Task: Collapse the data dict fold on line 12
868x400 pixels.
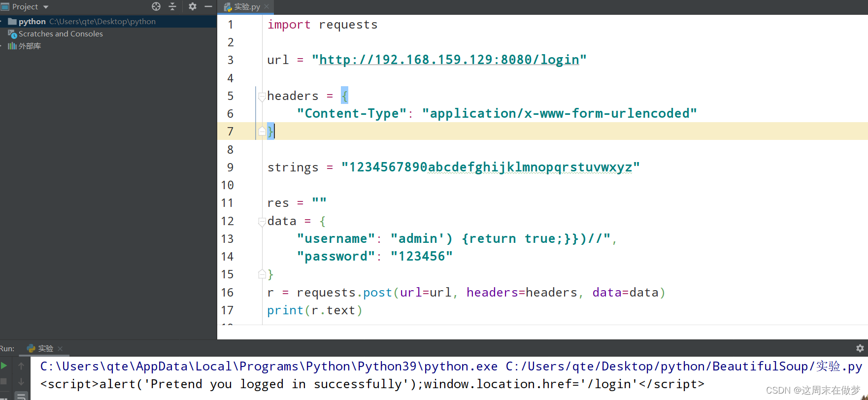Action: [262, 221]
